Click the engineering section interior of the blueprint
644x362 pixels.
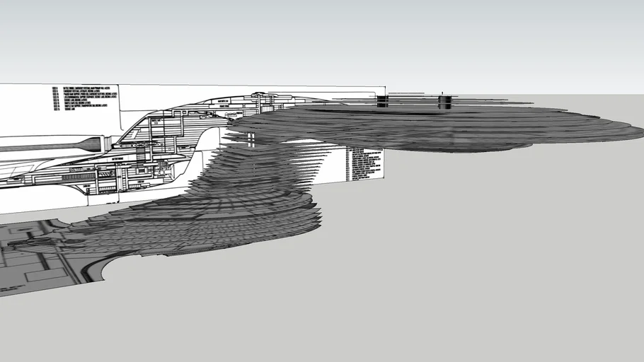[142, 163]
